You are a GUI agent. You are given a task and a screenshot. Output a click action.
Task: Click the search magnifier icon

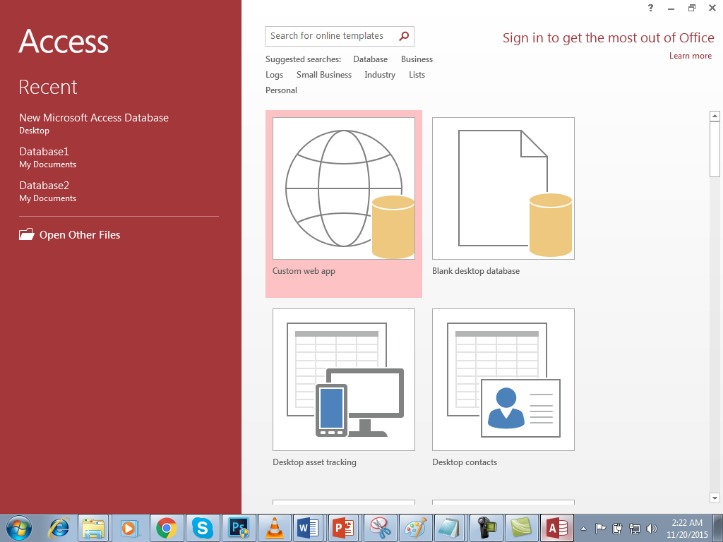pos(404,36)
